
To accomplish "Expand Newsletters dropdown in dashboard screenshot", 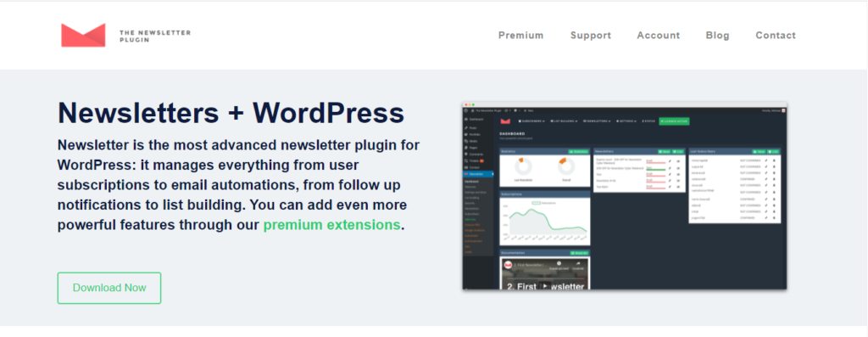I will tap(598, 121).
